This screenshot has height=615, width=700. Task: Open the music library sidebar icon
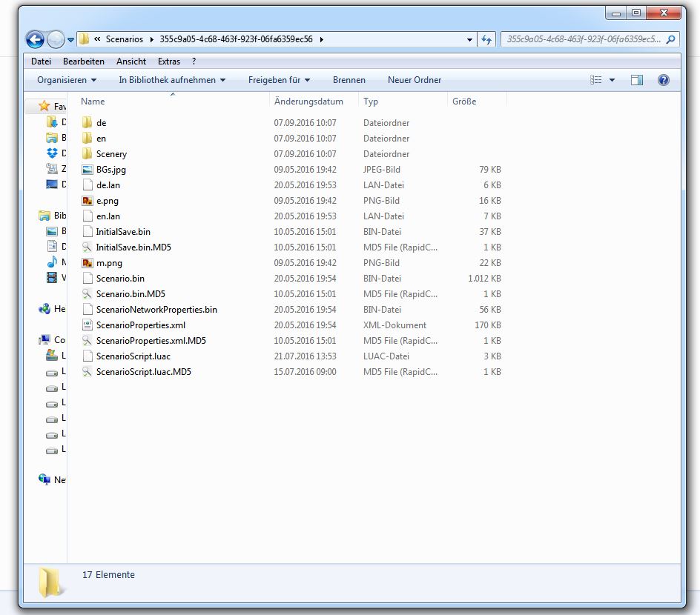click(x=52, y=262)
